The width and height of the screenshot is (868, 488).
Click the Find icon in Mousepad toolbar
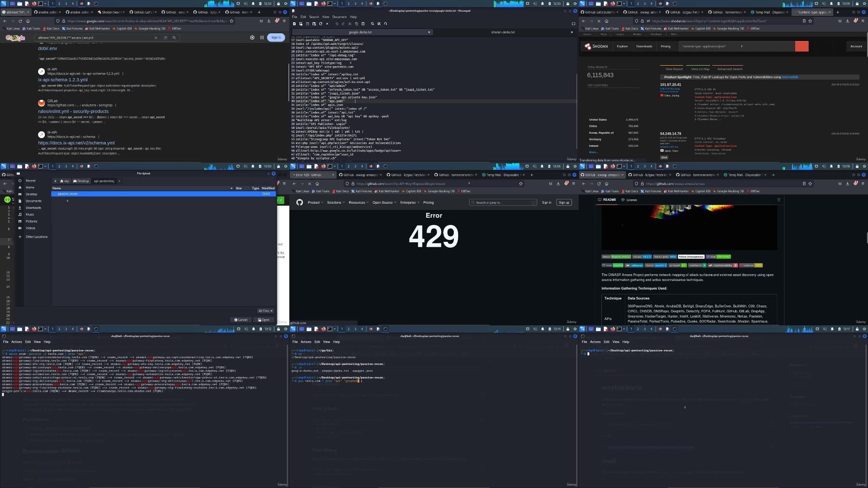click(372, 23)
